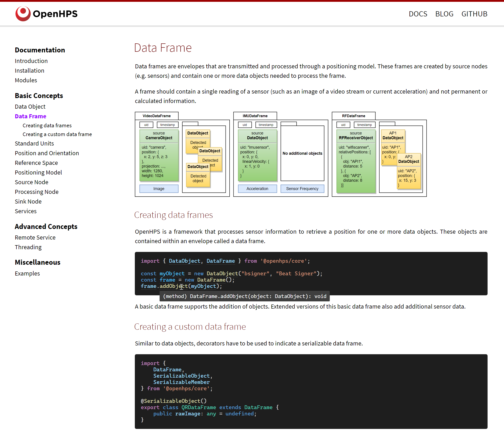Open Standard Units page
This screenshot has height=437, width=504.
pyautogui.click(x=34, y=143)
